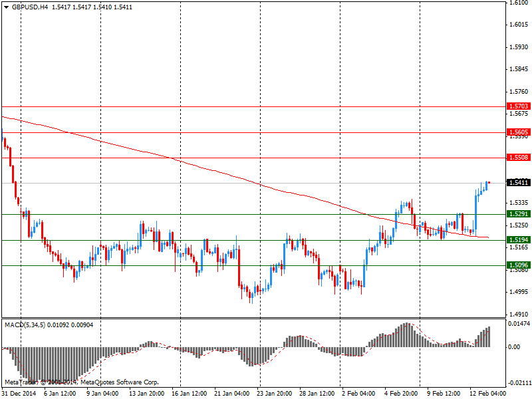Select the GBPUSD,H4 chart title text
The height and width of the screenshot is (399, 532).
tap(30, 7)
